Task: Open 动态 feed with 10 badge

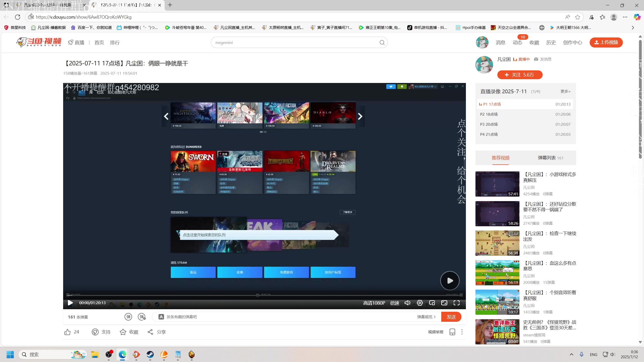Action: (x=517, y=42)
